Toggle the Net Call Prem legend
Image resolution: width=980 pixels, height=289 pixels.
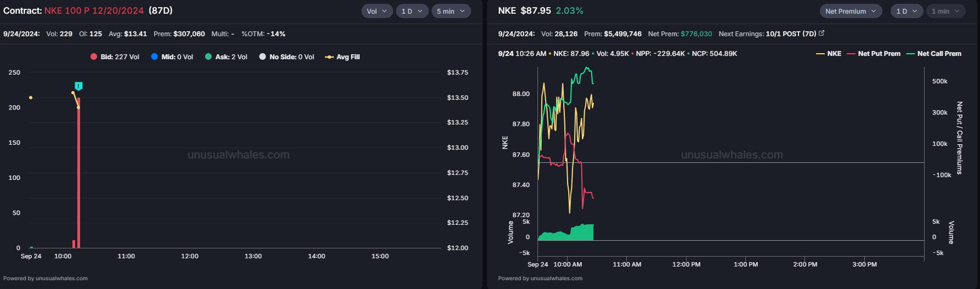(x=933, y=54)
